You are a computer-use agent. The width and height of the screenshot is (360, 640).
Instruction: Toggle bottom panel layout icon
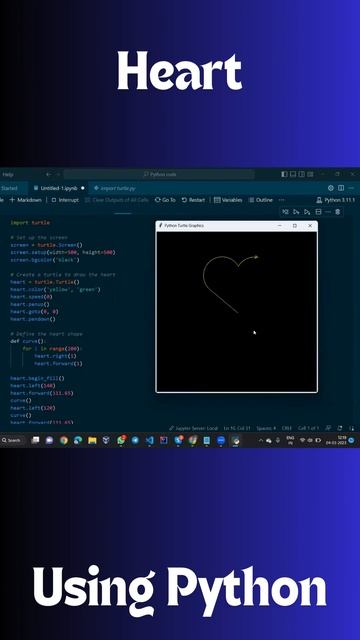coord(293,174)
